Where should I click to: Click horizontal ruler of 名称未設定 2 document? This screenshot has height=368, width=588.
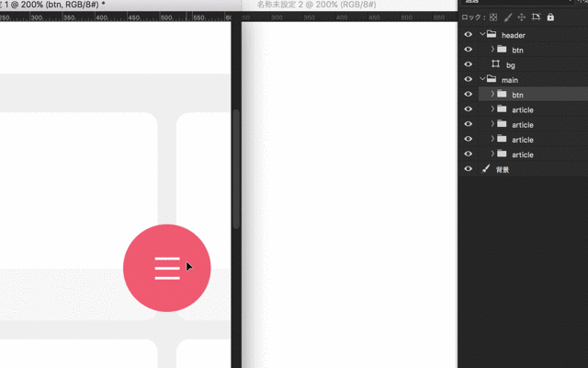click(349, 17)
